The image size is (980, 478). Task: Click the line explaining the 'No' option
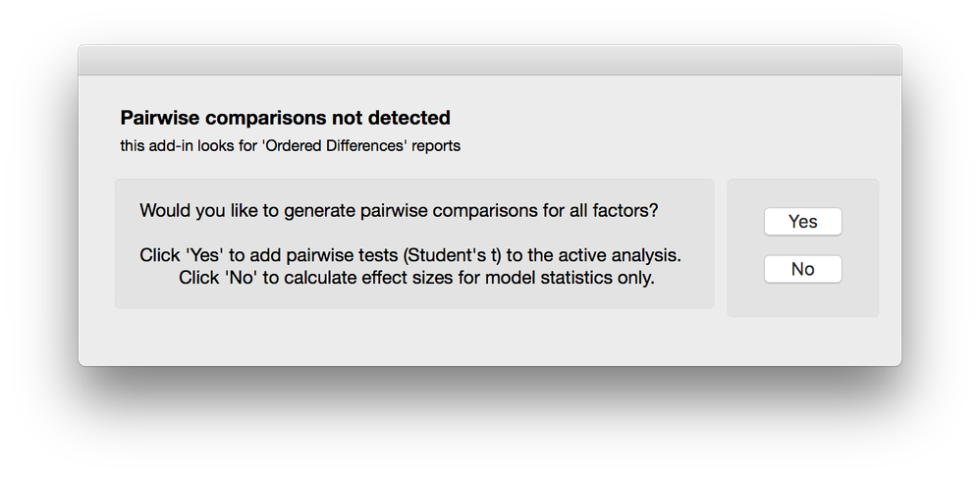coord(416,278)
